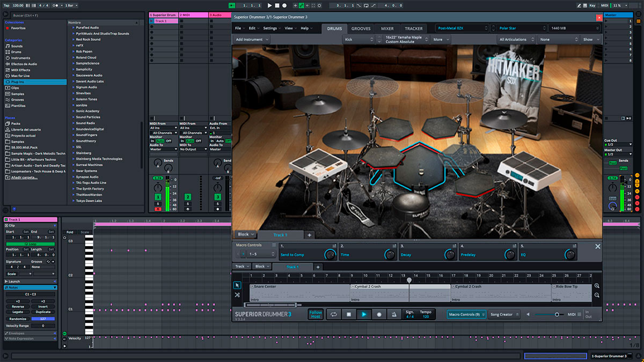
Task: Expand the Song Creator panel
Action: [x=504, y=314]
